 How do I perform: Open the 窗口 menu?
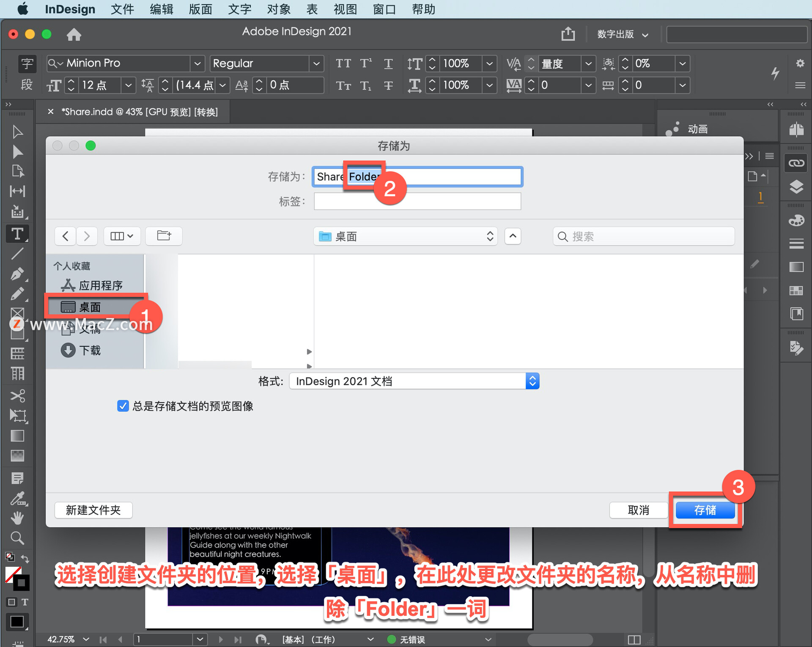coord(384,9)
